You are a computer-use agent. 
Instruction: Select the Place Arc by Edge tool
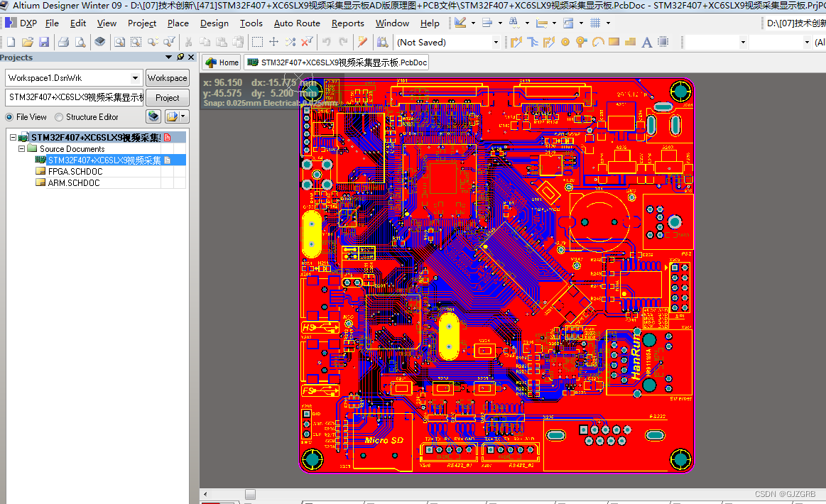point(598,42)
